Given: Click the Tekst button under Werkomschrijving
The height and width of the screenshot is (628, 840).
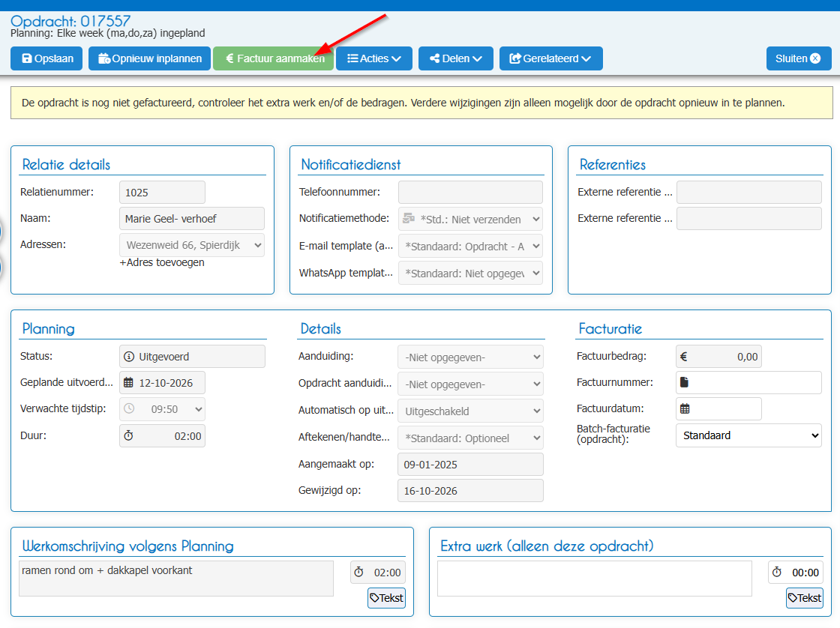Looking at the screenshot, I should [386, 598].
